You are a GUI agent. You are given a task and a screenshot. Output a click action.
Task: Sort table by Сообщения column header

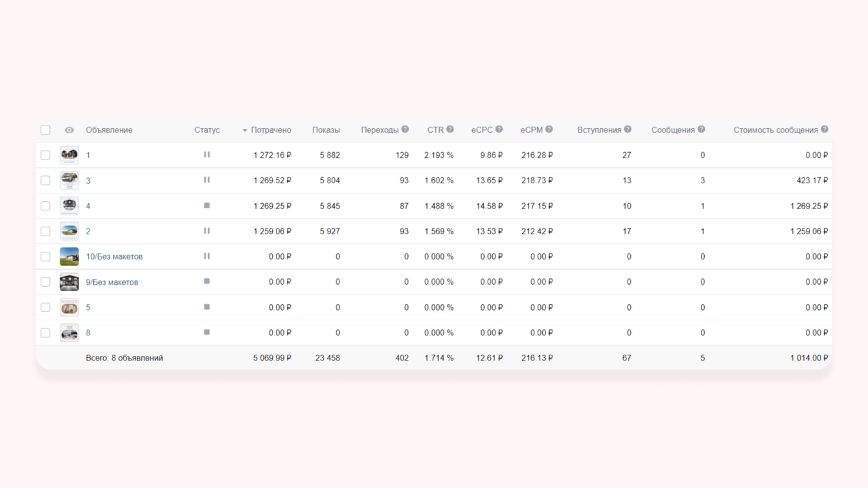(x=673, y=130)
